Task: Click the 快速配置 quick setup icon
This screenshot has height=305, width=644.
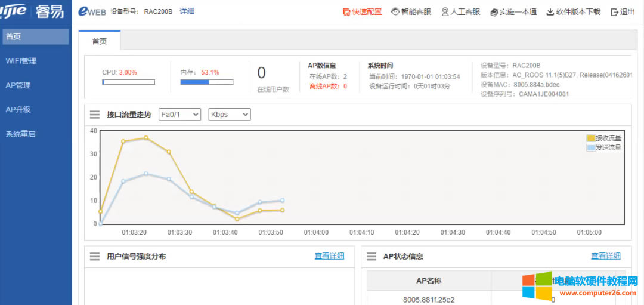Action: pyautogui.click(x=346, y=12)
